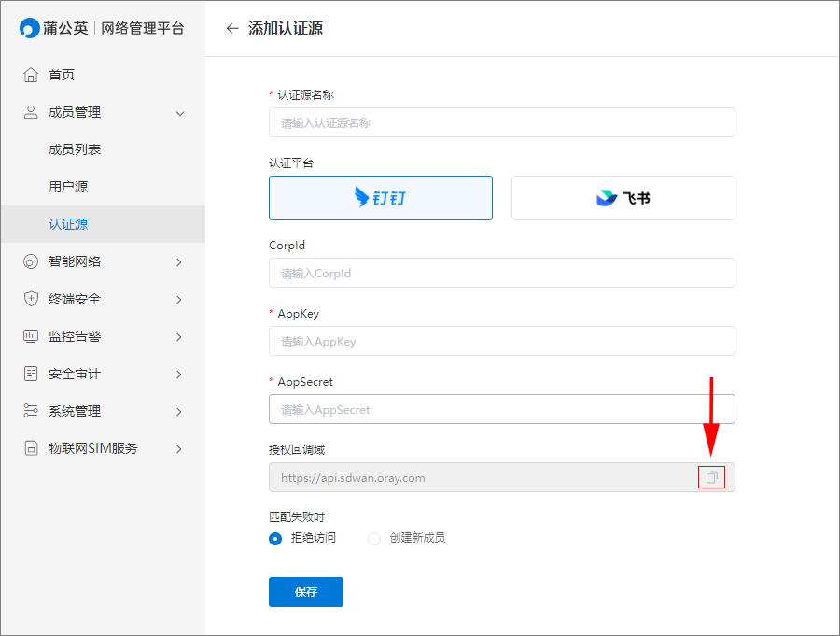
Task: Expand the 物联网SIM服务 submenu arrow
Action: click(179, 449)
